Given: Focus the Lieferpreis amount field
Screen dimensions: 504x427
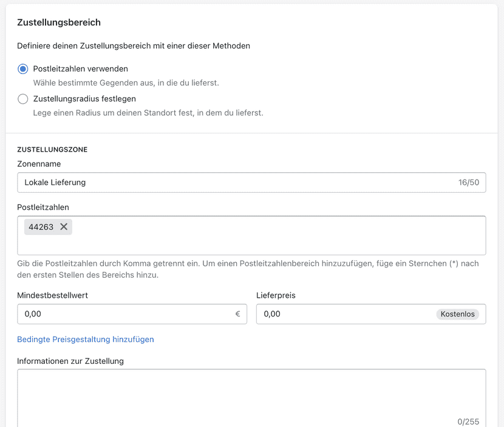Looking at the screenshot, I should [x=371, y=314].
